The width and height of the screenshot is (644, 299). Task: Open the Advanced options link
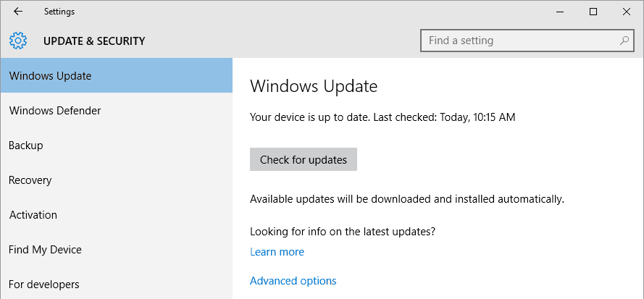[293, 281]
